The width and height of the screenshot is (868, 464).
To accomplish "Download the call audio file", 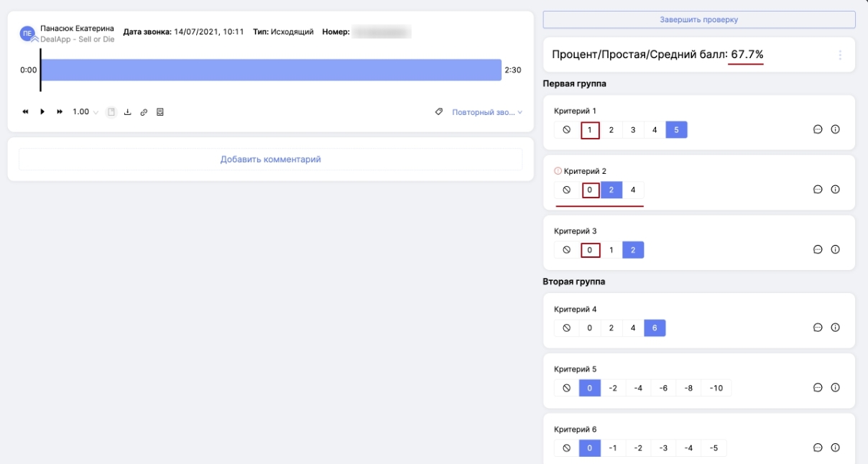I will (128, 112).
